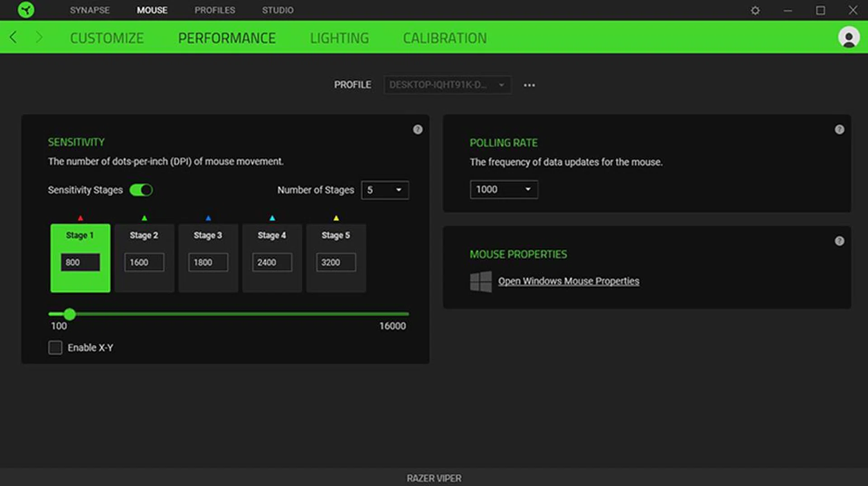The width and height of the screenshot is (868, 486).
Task: Switch to the Lighting tab
Action: click(x=339, y=38)
